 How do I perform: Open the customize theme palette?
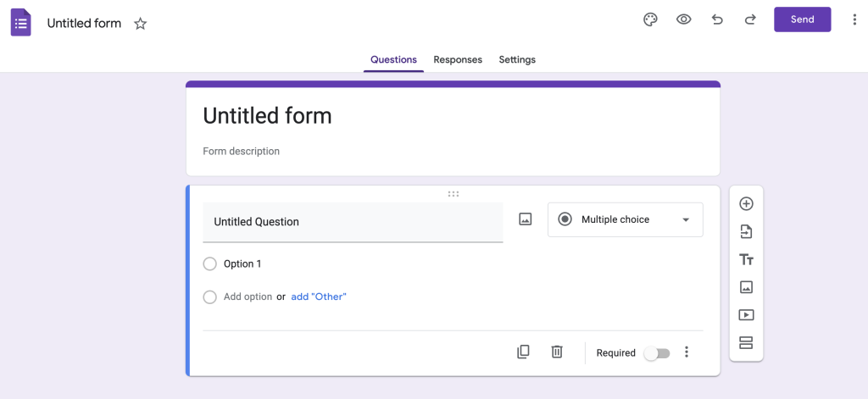(650, 20)
